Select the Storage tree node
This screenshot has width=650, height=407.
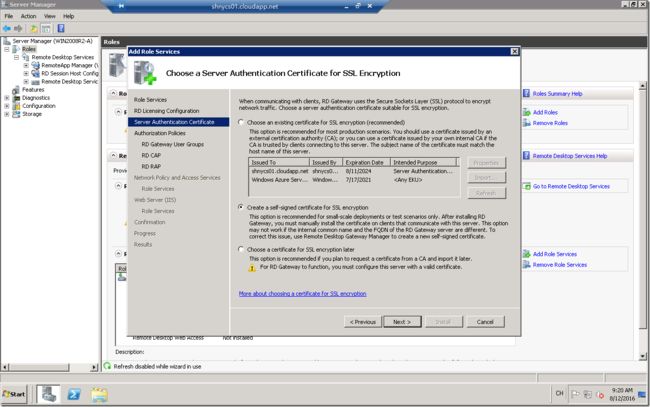click(x=32, y=114)
